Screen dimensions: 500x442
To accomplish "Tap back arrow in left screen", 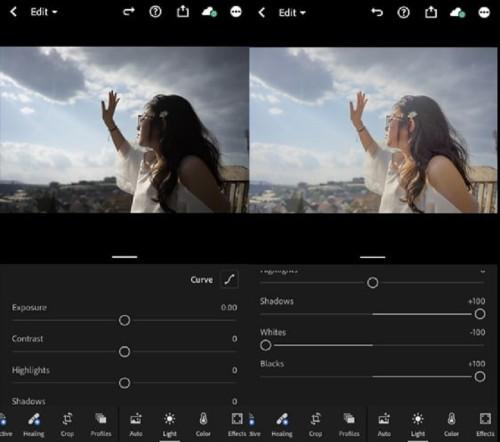I will (x=13, y=12).
